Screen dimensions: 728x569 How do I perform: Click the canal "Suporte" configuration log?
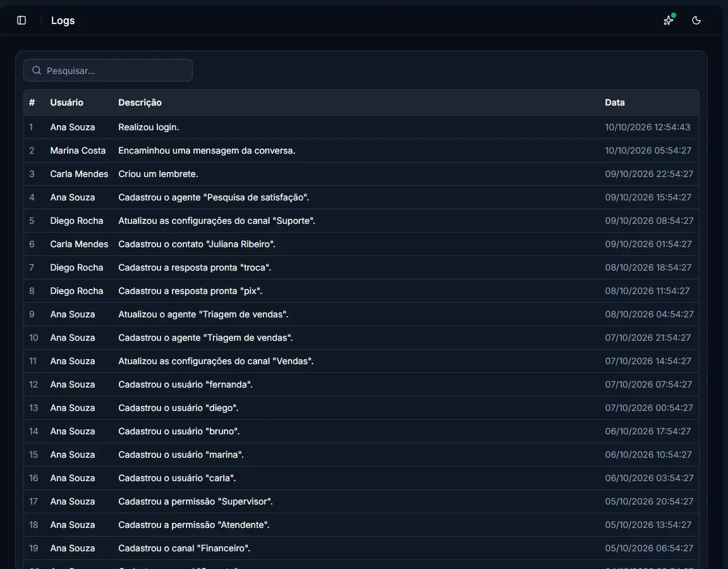click(x=217, y=221)
